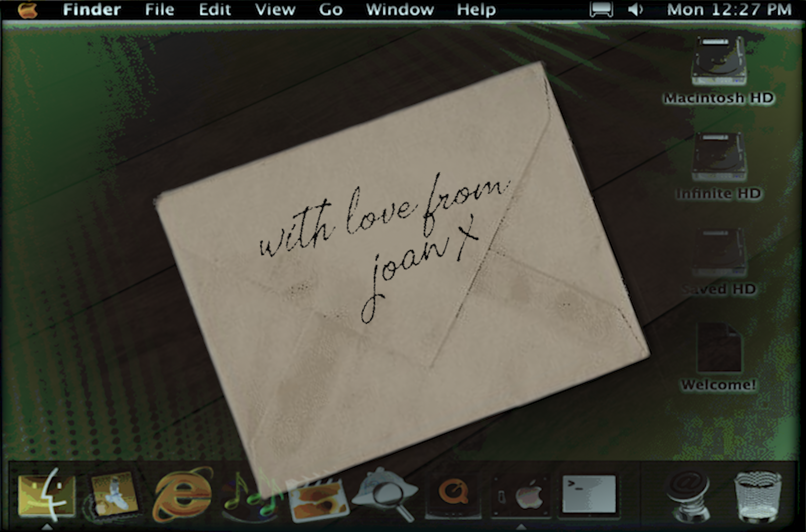This screenshot has height=532, width=806.
Task: Open the Go menu
Action: click(x=331, y=10)
